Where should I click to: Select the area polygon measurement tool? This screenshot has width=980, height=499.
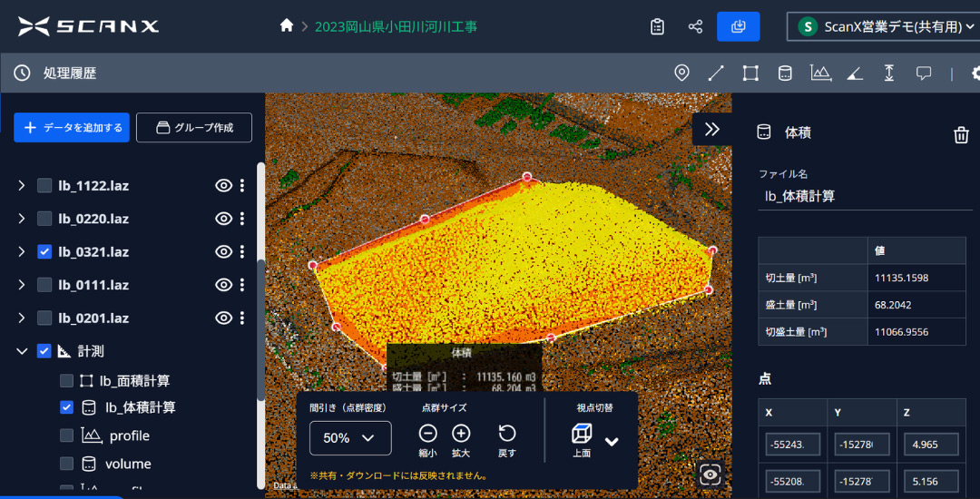(750, 73)
